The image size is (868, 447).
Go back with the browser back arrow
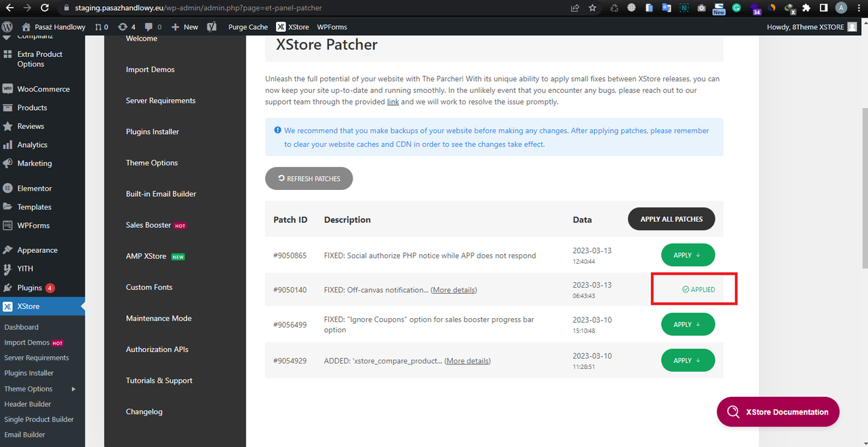[9, 8]
